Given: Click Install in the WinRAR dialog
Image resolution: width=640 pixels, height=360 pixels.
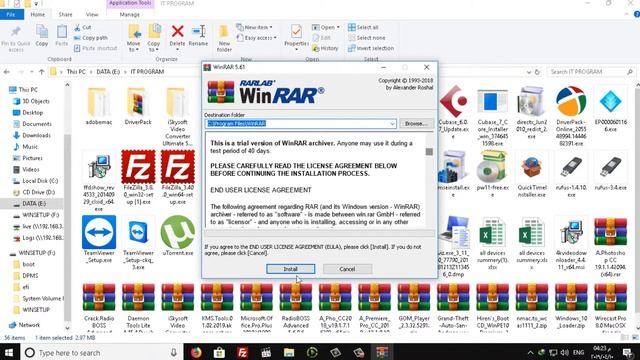Looking at the screenshot, I should (290, 269).
